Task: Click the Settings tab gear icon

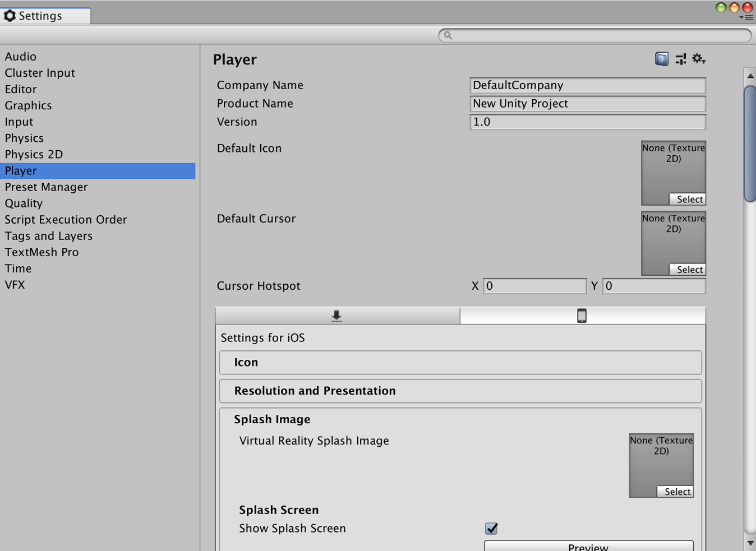Action: [x=10, y=16]
